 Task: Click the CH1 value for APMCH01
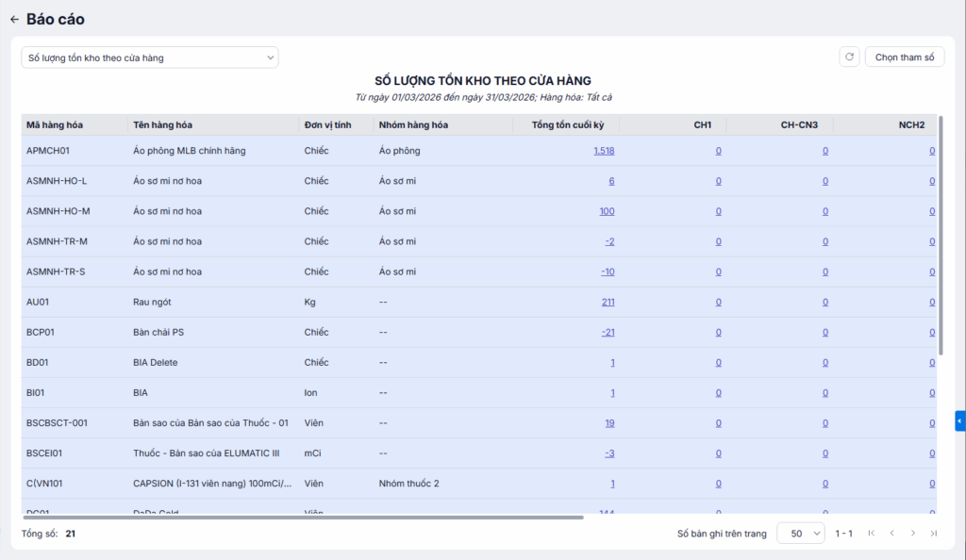click(718, 151)
